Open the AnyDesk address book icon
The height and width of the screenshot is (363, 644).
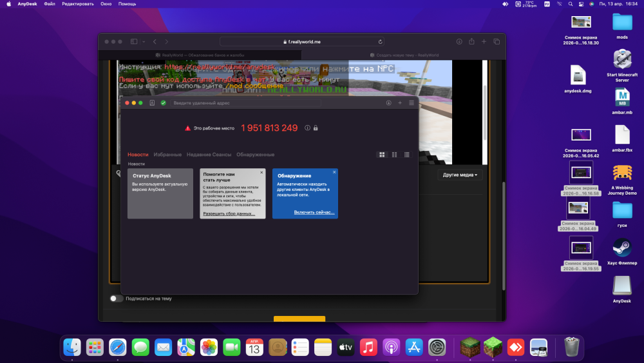(152, 103)
